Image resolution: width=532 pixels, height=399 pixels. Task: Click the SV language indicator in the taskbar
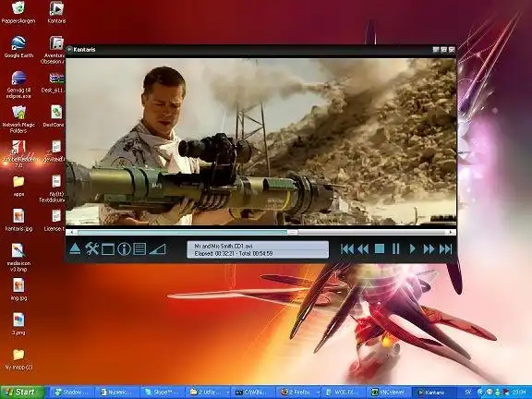click(x=468, y=393)
